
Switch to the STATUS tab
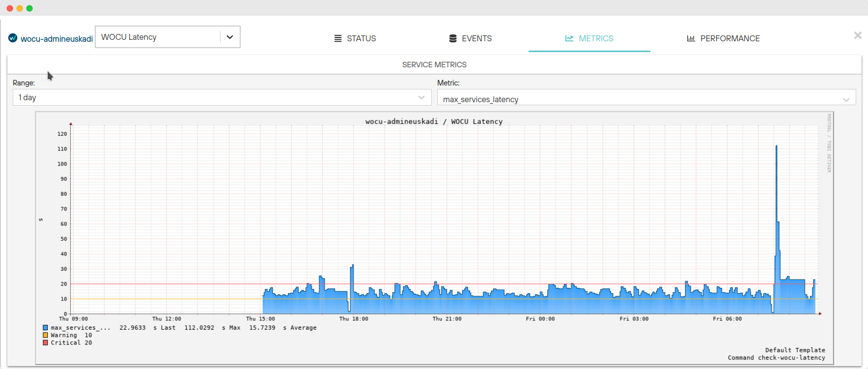(x=355, y=38)
